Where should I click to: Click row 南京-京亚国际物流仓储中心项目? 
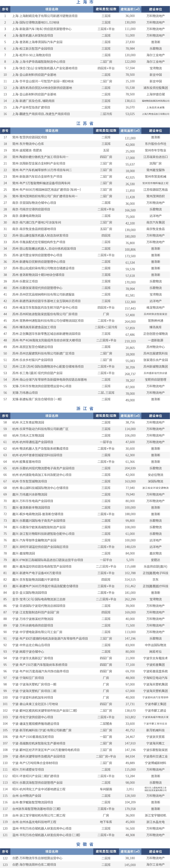pos(85,203)
